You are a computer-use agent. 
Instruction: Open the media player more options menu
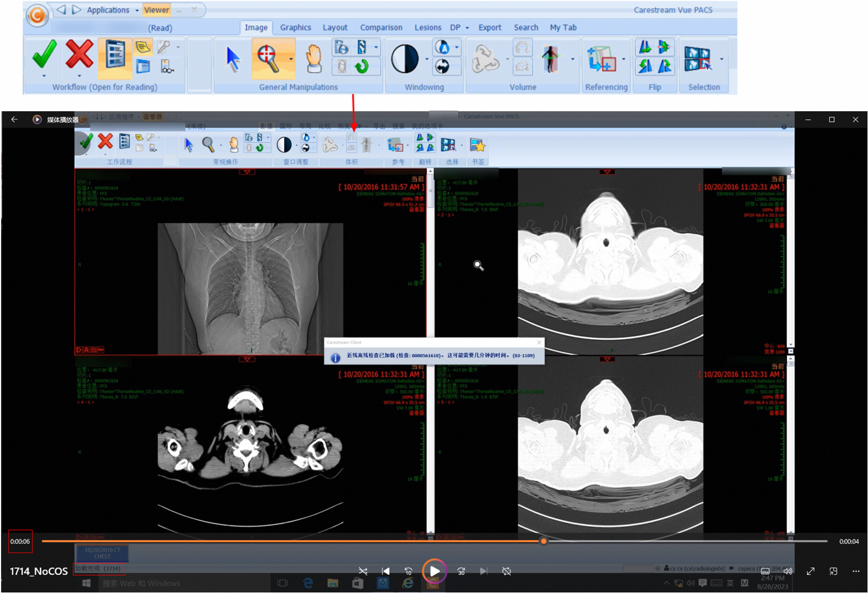(856, 571)
